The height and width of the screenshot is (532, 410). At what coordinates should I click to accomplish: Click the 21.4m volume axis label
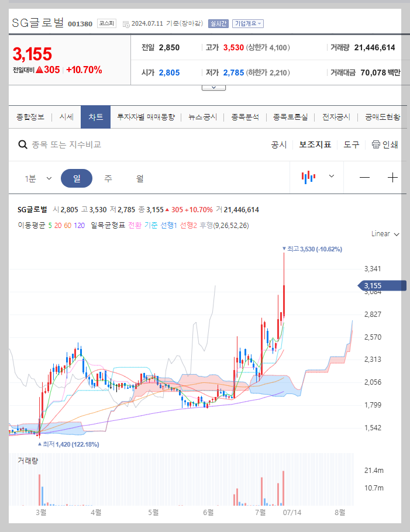click(x=374, y=470)
